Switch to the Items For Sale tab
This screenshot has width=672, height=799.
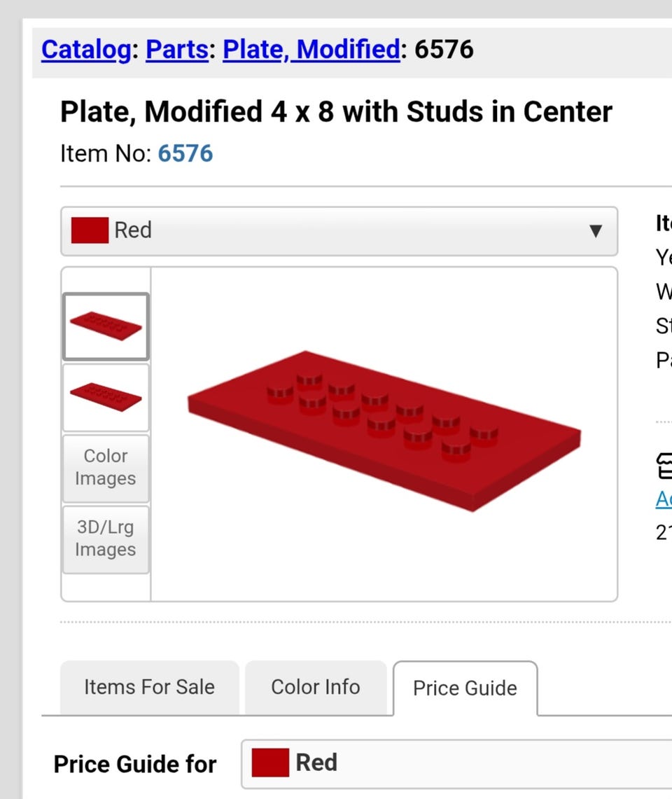(149, 687)
